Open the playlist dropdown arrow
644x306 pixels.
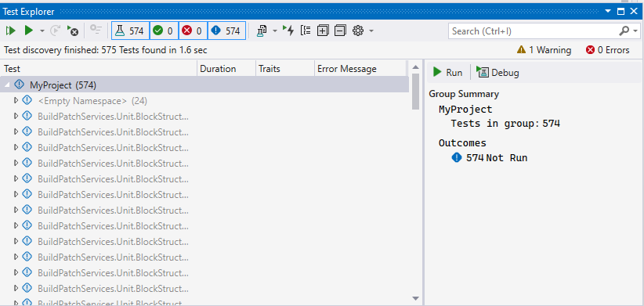pyautogui.click(x=275, y=31)
